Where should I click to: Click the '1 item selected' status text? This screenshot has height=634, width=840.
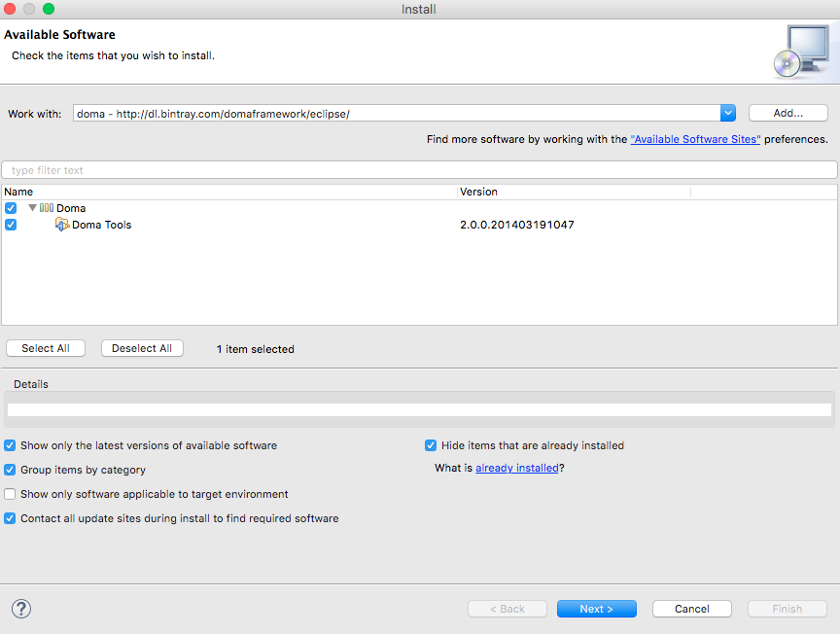(x=256, y=349)
